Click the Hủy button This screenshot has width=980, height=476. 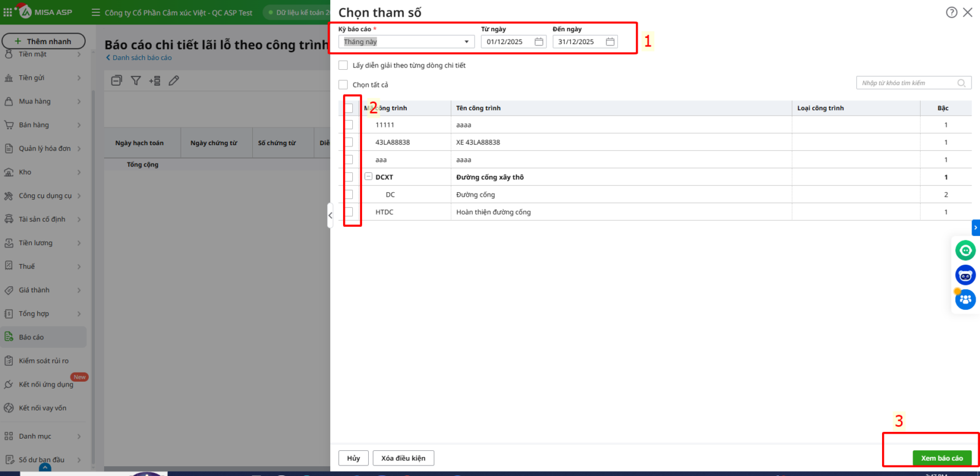click(x=353, y=458)
